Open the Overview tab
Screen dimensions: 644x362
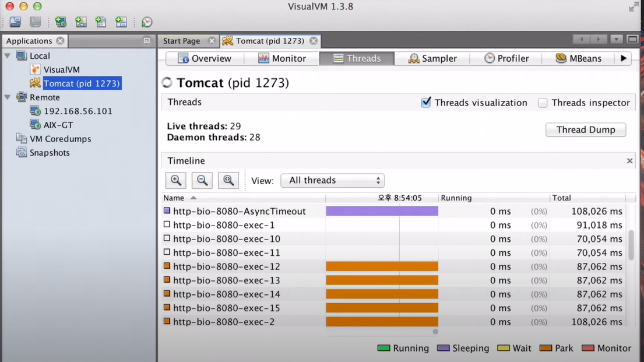(205, 58)
